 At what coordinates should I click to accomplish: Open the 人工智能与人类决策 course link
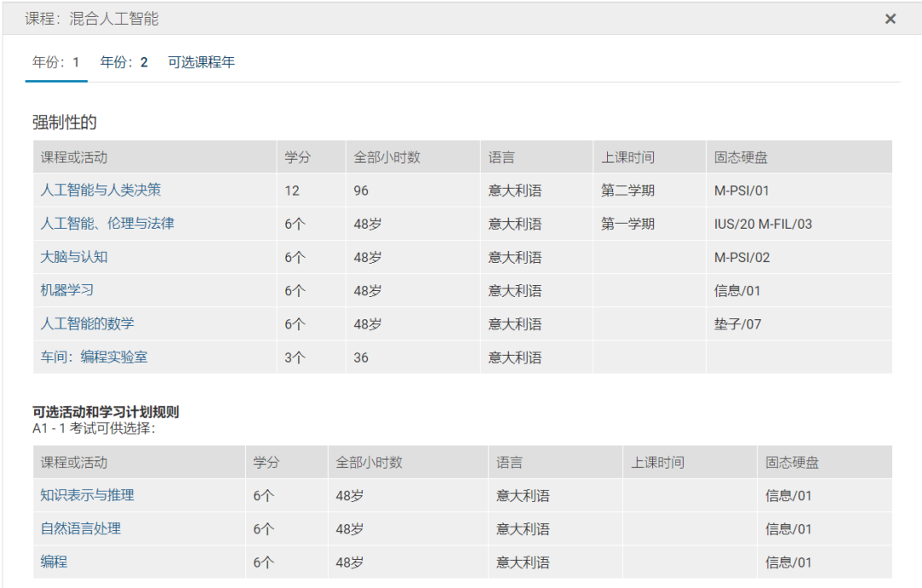click(101, 190)
